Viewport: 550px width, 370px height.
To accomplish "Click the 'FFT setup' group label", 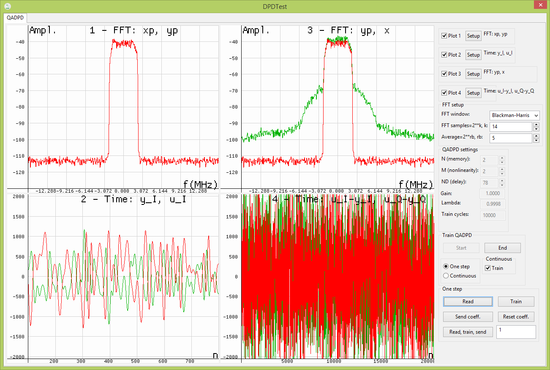I will point(452,105).
